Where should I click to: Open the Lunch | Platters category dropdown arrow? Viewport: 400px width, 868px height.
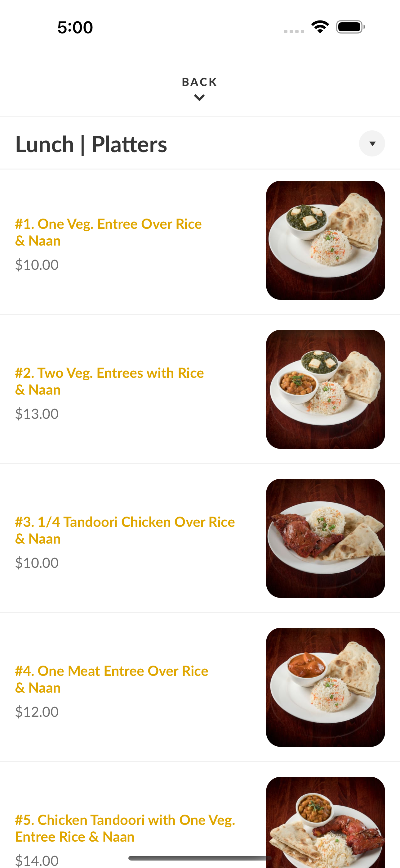point(372,143)
